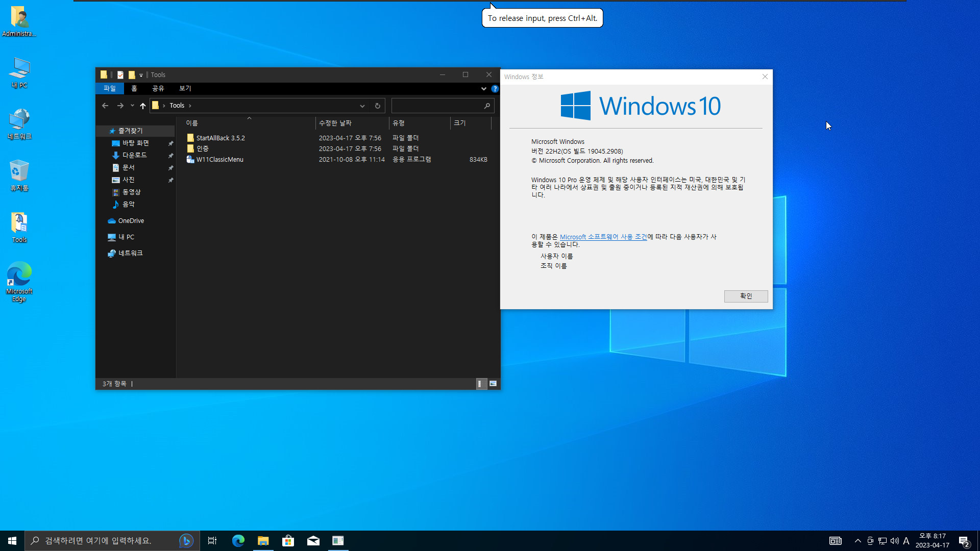Select the 인증 folder row
The height and width of the screenshot is (551, 980).
tap(337, 149)
